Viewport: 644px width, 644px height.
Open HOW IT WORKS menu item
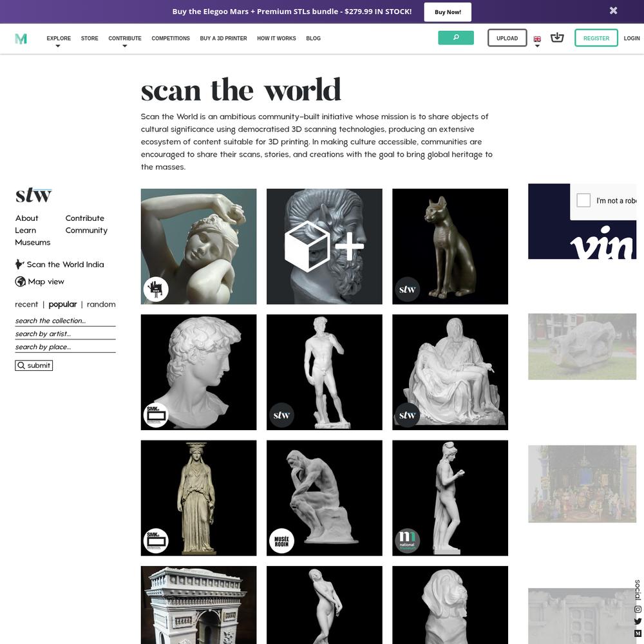point(276,38)
